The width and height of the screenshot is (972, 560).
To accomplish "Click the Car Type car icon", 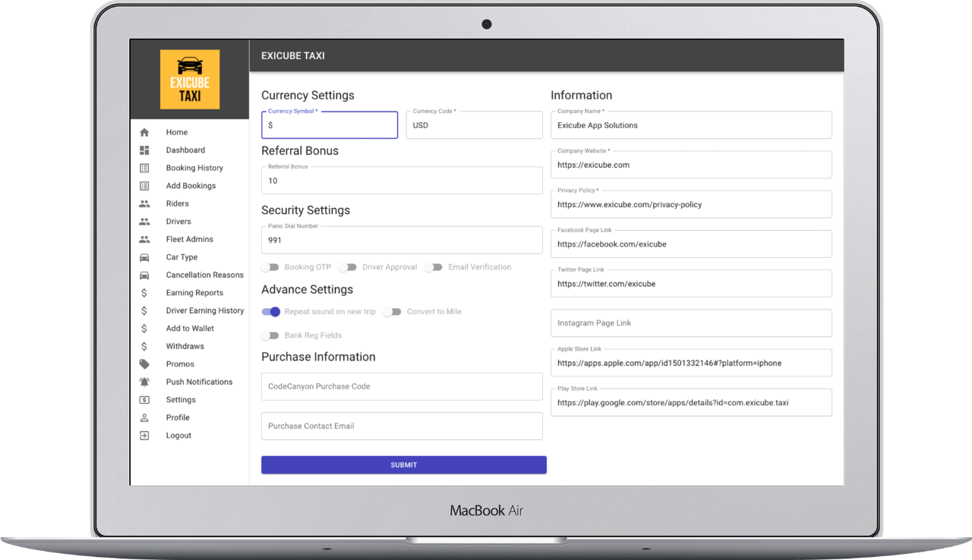I will coord(144,257).
